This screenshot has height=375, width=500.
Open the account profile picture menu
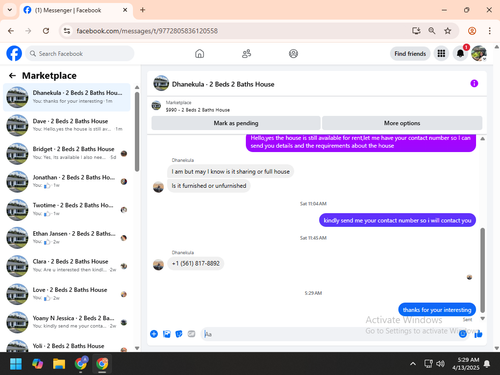[479, 53]
